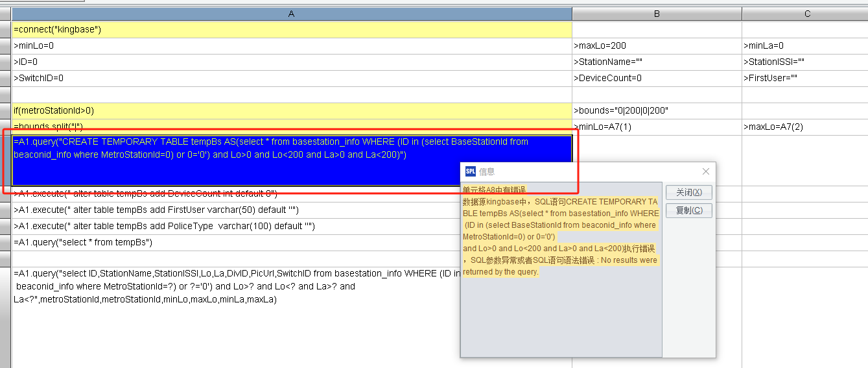
Task: Click the SPL icon in the dialog title
Action: pyautogui.click(x=471, y=171)
